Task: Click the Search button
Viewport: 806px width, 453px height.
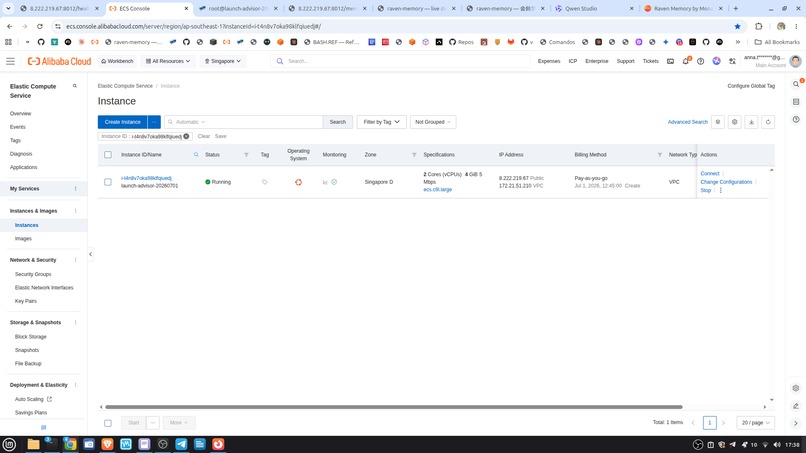Action: click(338, 122)
